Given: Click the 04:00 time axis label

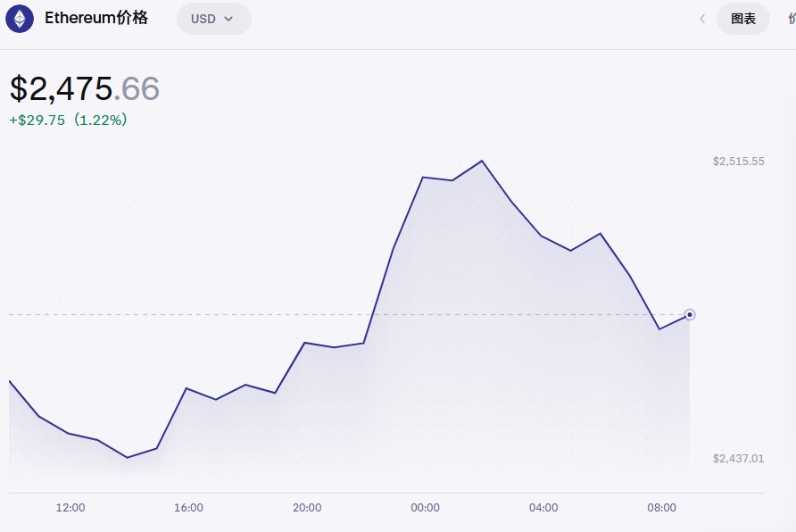Looking at the screenshot, I should pos(543,508).
